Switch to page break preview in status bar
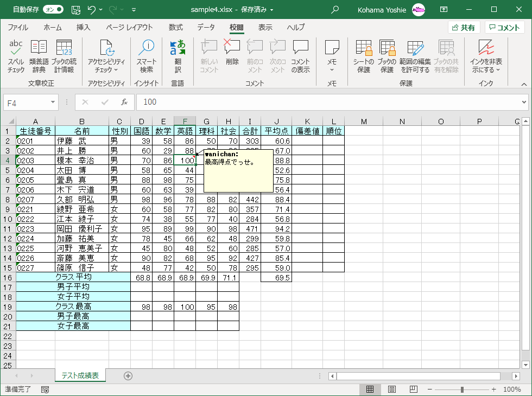Screen dimensions: 532x396 point(413,389)
